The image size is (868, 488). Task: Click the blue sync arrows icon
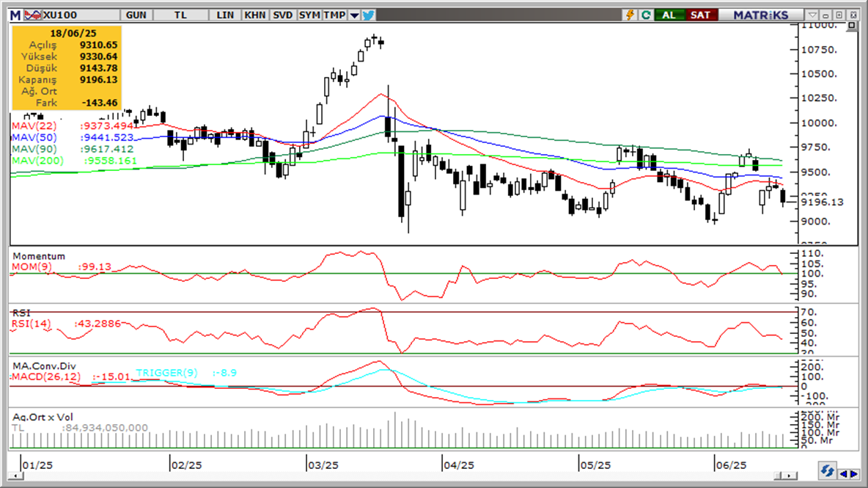click(x=828, y=471)
